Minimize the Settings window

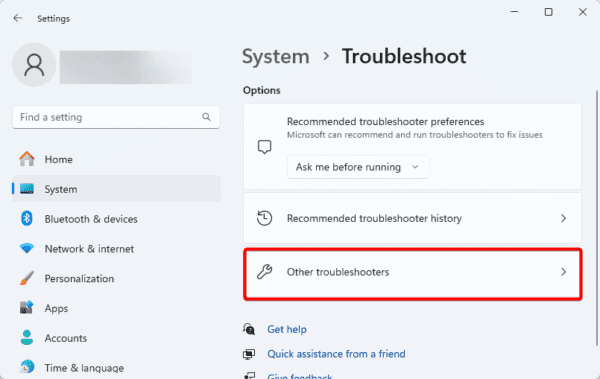tap(514, 12)
